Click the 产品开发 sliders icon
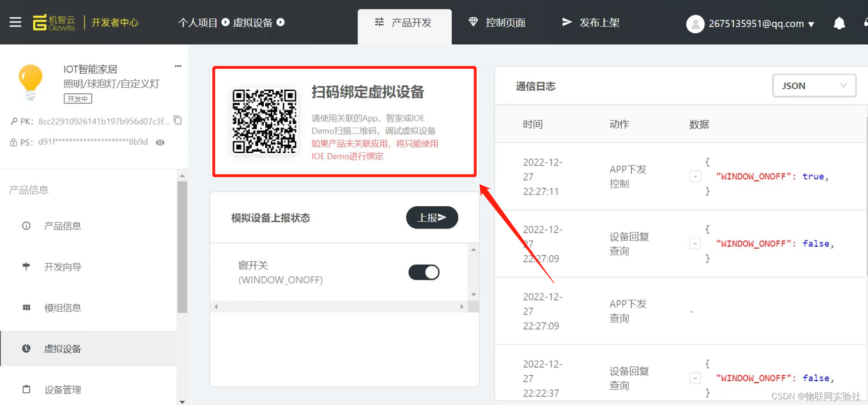 (x=379, y=22)
